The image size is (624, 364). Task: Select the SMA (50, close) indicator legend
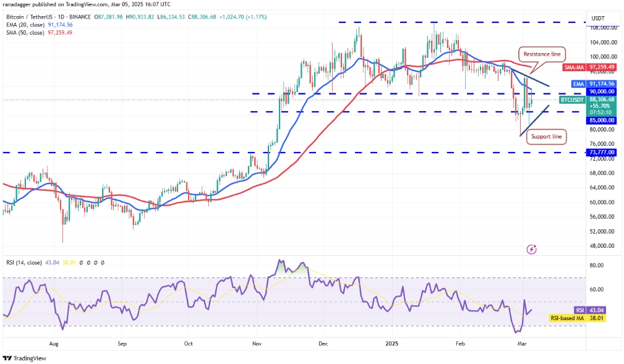point(40,33)
